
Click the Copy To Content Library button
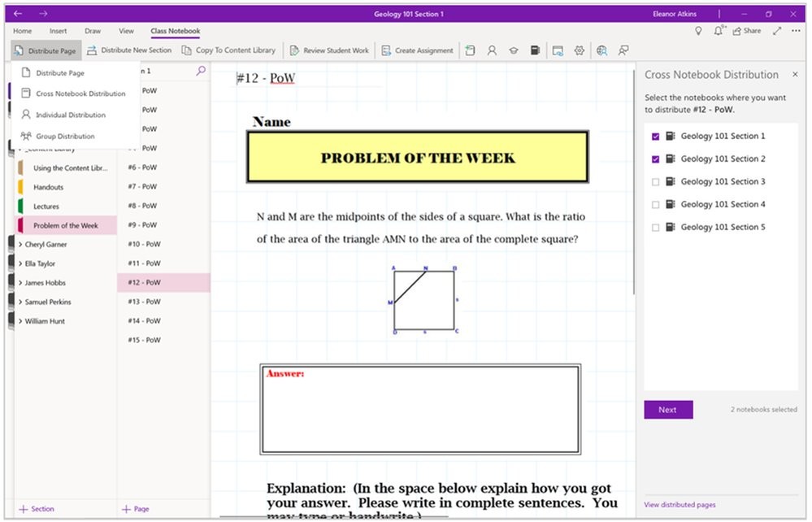228,50
